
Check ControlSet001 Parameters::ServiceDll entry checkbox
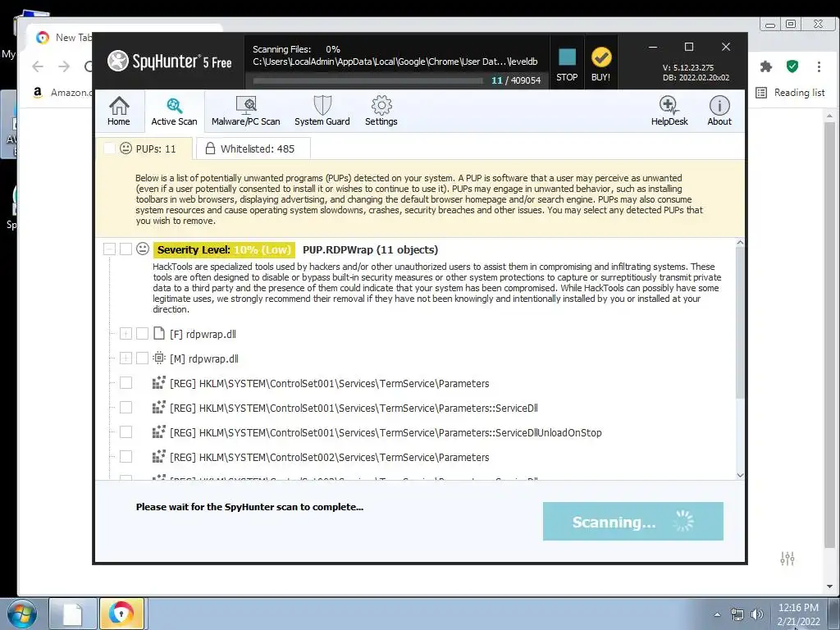click(126, 407)
